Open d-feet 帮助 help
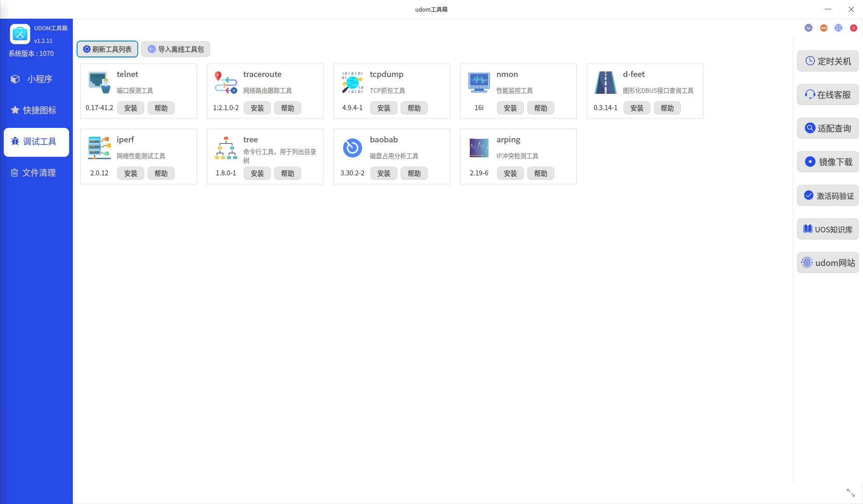 click(x=667, y=108)
